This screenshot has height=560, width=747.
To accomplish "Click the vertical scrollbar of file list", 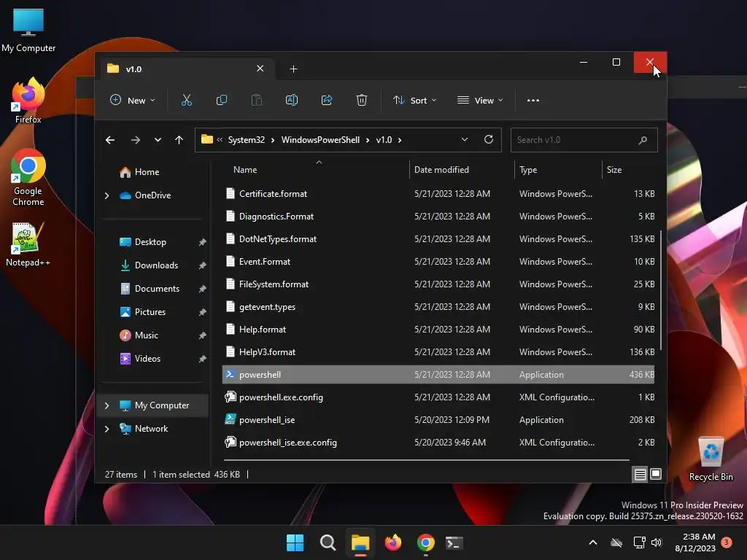I will (x=661, y=290).
